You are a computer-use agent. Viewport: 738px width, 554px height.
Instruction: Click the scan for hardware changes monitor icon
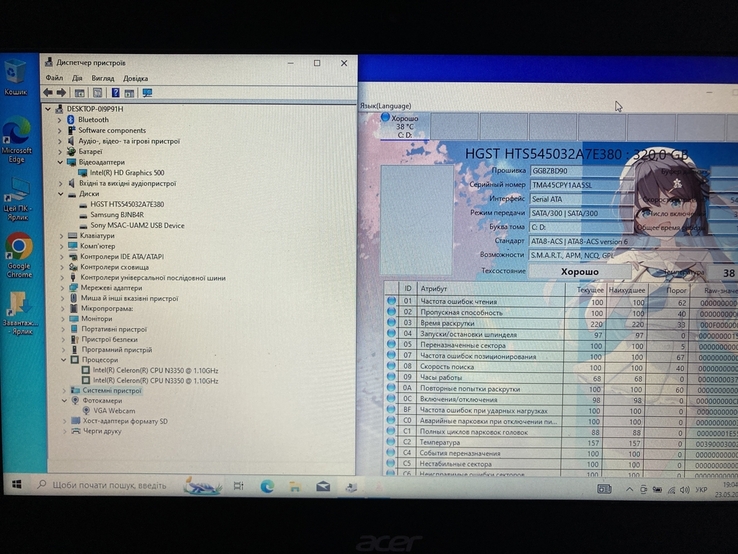tap(147, 93)
